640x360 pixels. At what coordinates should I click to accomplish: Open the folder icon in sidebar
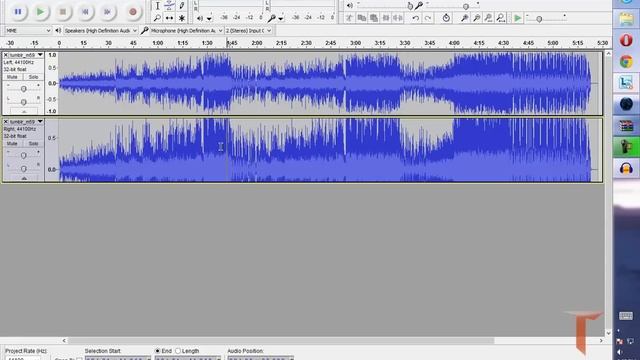[626, 20]
